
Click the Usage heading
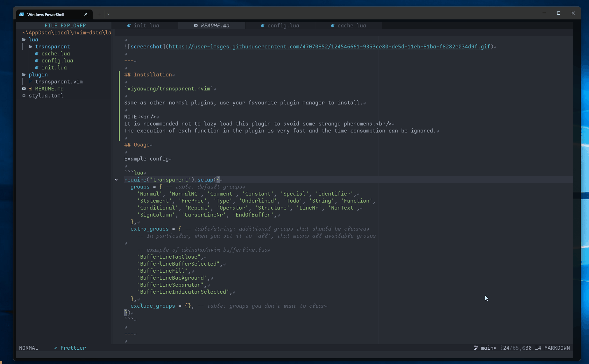coord(137,145)
